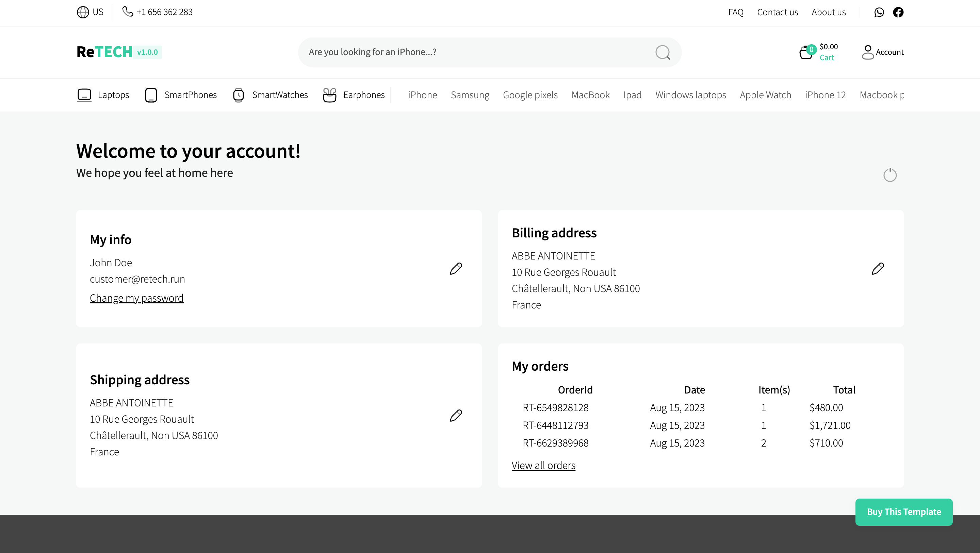Click the Account label text
This screenshot has width=980, height=553.
pos(889,52)
